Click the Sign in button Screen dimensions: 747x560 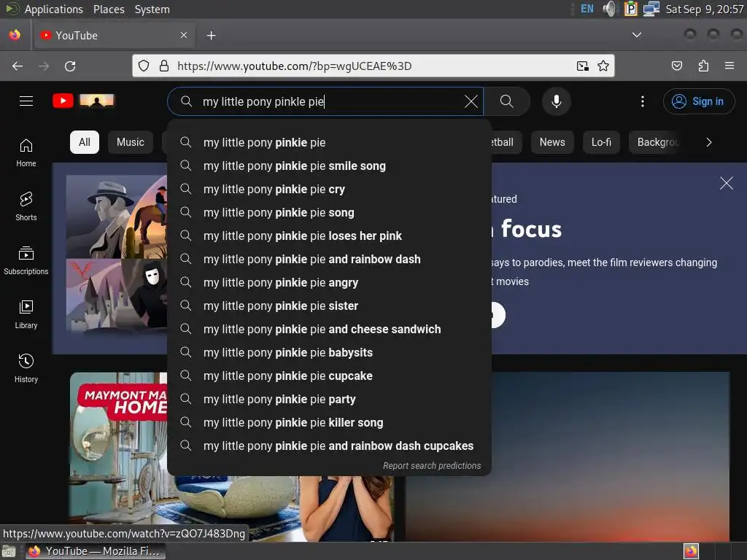click(698, 101)
